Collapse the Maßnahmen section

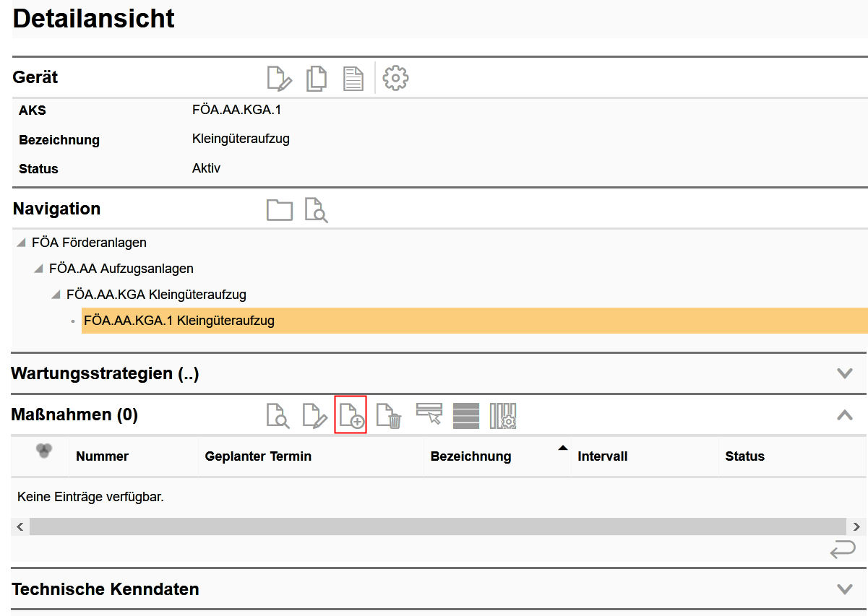(x=844, y=415)
